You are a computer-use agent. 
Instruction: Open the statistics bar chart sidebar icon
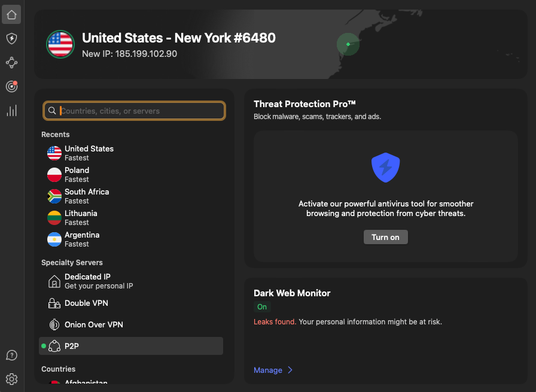click(11, 111)
